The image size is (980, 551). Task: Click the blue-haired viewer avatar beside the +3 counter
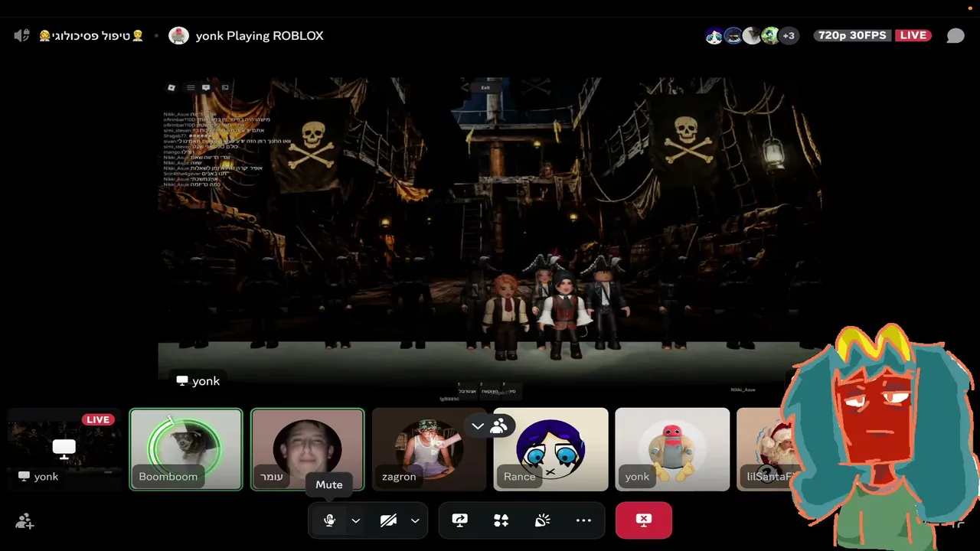[x=714, y=35]
